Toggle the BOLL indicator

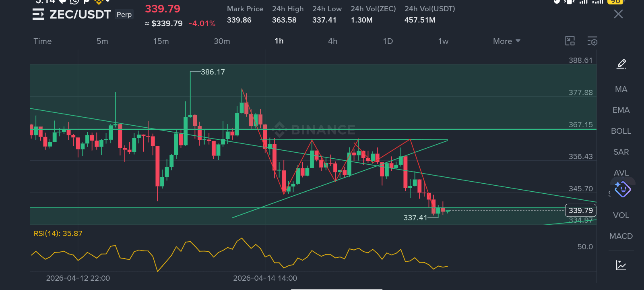tap(621, 131)
